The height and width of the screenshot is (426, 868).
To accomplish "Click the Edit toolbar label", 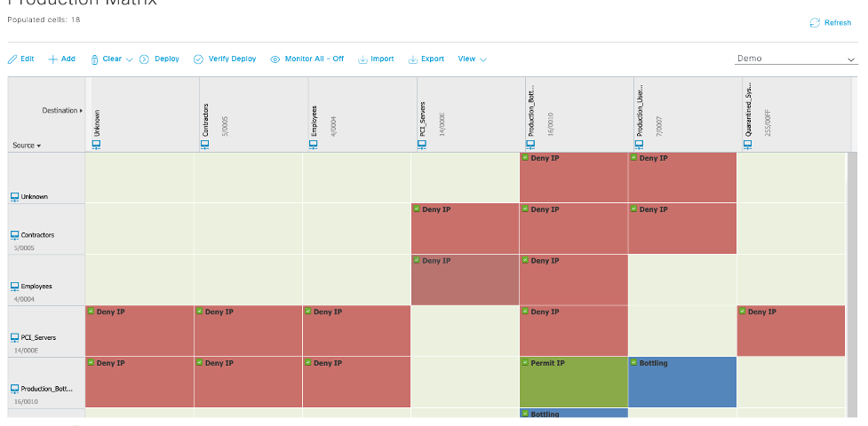I will 28,59.
